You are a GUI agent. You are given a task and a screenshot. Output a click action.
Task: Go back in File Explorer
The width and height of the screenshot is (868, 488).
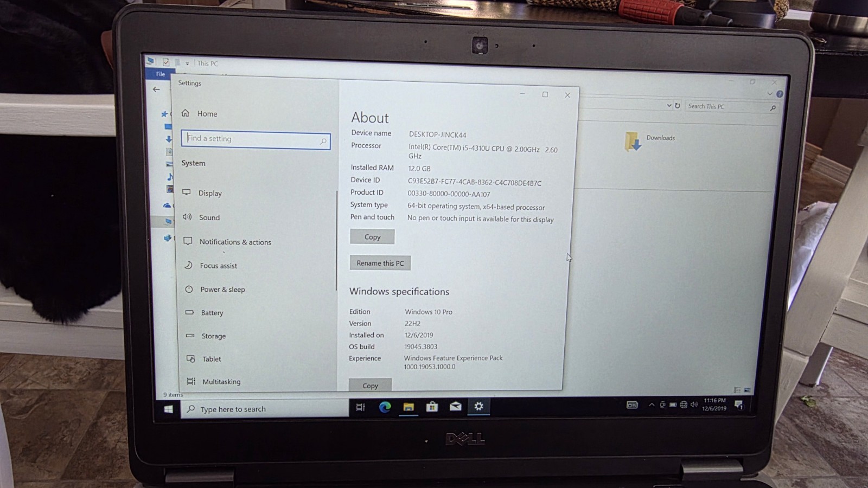pos(156,89)
